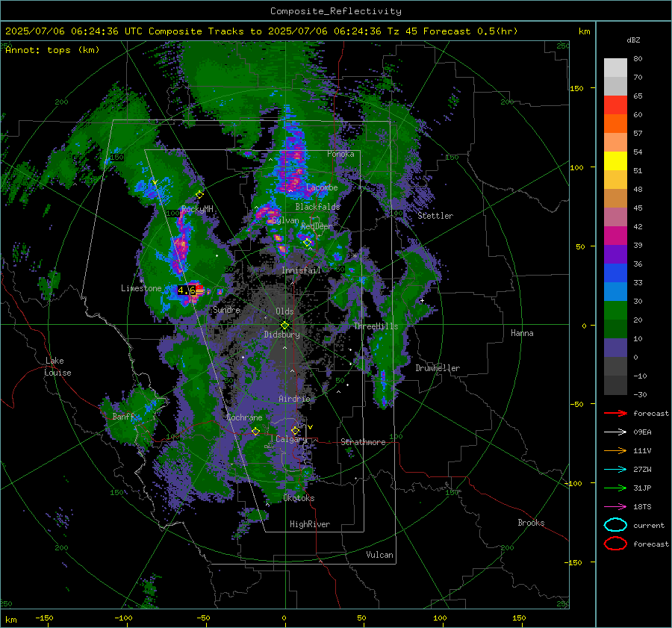The height and width of the screenshot is (628, 672).
Task: Select the white 09EA arrow legend icon
Action: tap(615, 432)
